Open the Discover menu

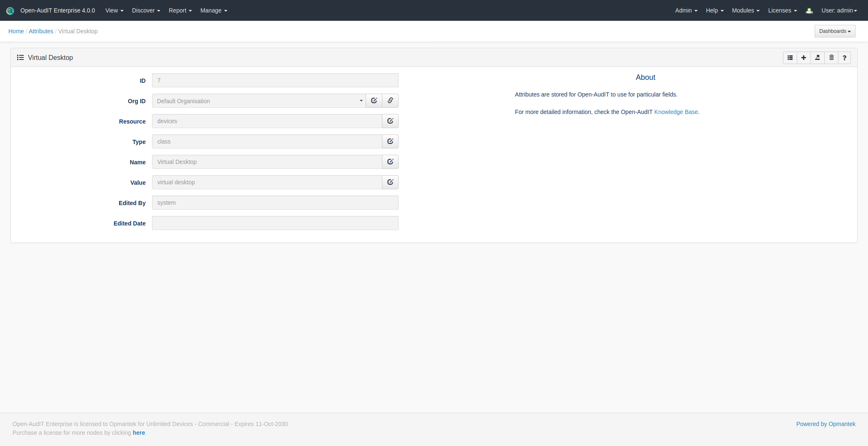[x=146, y=10]
